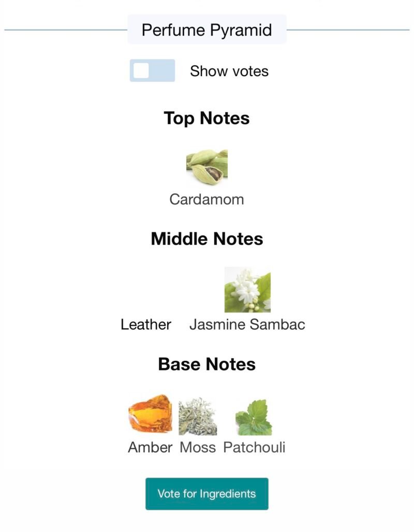Click the Base Notes heading

click(x=206, y=364)
